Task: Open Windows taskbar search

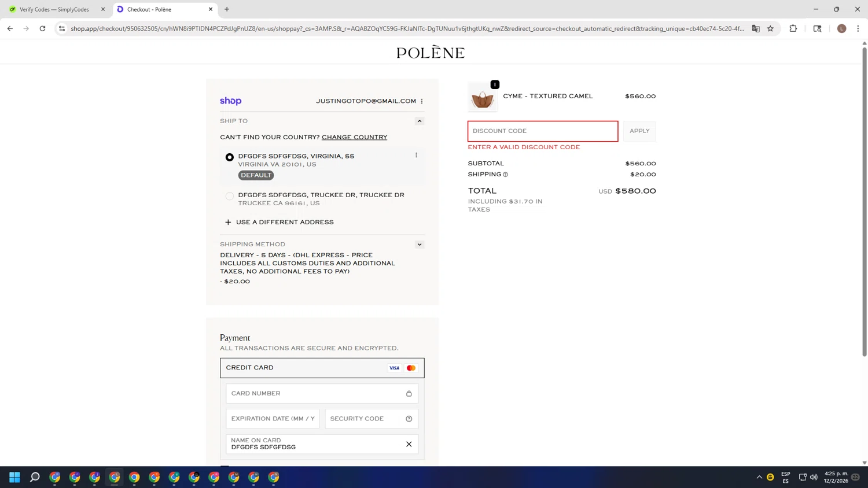Action: (35, 477)
